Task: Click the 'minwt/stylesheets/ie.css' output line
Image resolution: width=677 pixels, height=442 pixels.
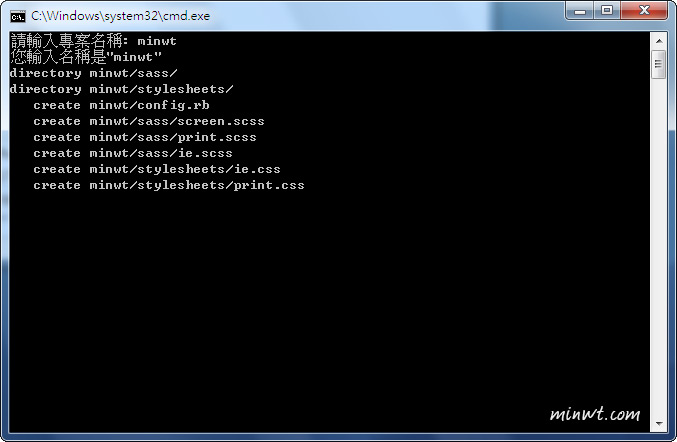Action: pyautogui.click(x=157, y=169)
